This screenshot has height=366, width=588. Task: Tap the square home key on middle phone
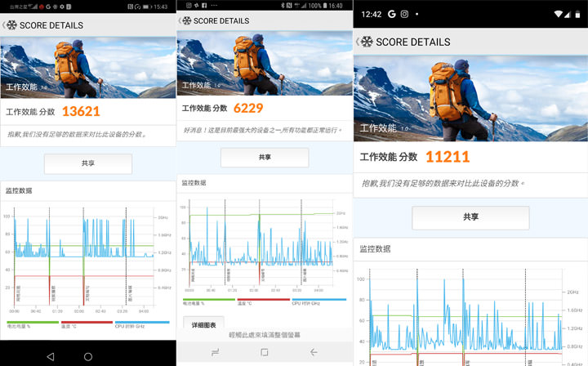coord(264,352)
